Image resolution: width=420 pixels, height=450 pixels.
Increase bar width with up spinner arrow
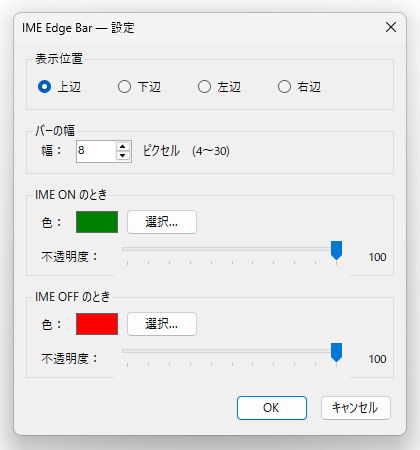[x=123, y=146]
